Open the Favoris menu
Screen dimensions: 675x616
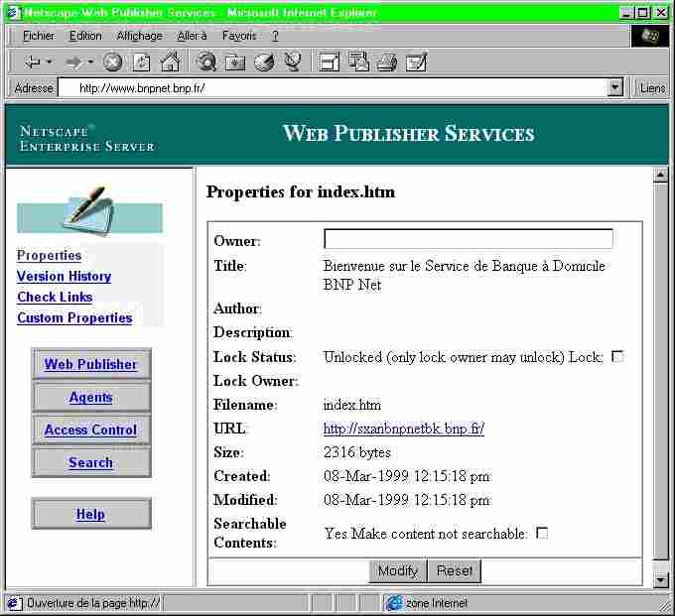tap(239, 36)
